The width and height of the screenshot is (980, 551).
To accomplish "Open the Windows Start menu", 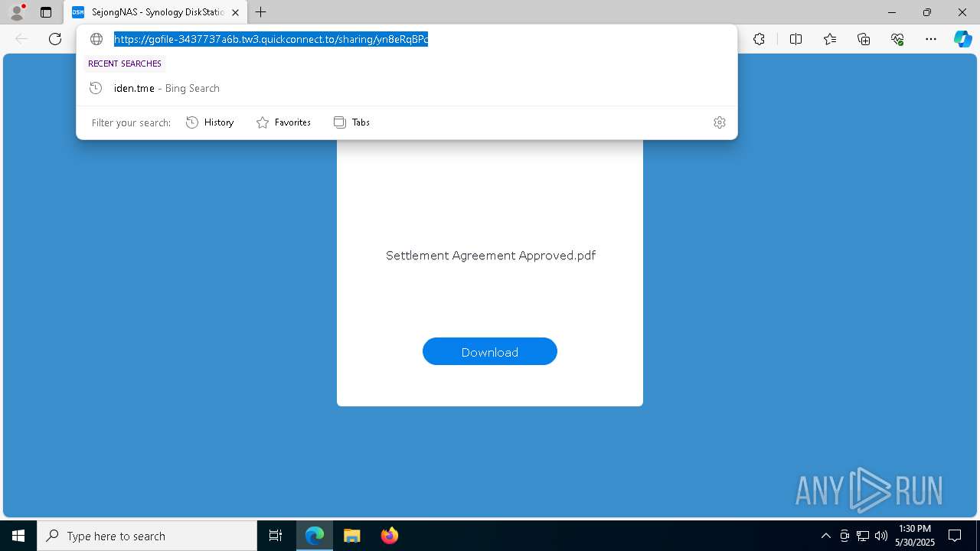I will click(18, 536).
